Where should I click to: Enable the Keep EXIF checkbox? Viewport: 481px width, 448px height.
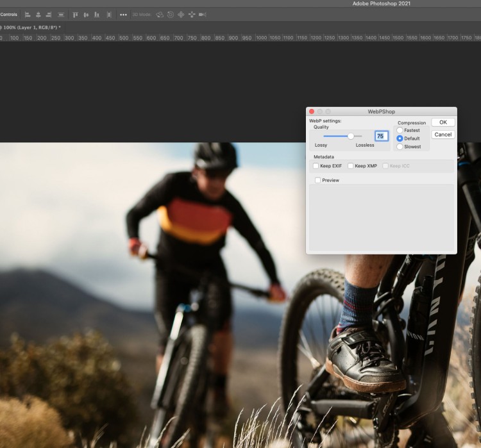(x=316, y=166)
